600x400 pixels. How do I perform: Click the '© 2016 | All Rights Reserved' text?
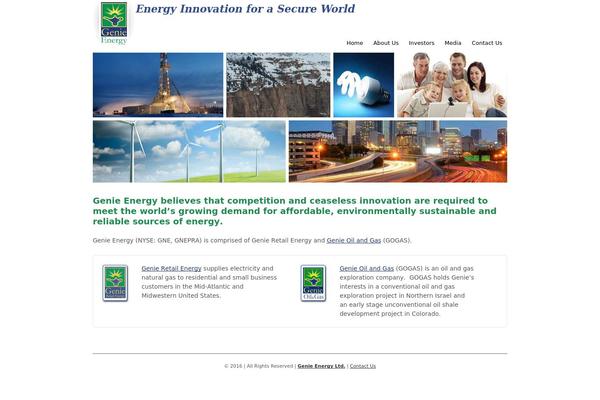click(x=259, y=366)
